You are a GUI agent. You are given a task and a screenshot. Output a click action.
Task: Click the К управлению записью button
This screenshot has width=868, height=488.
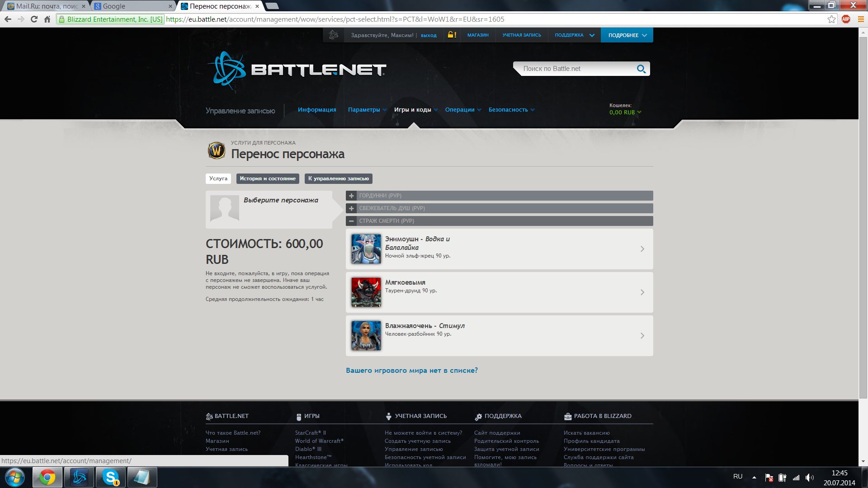338,178
